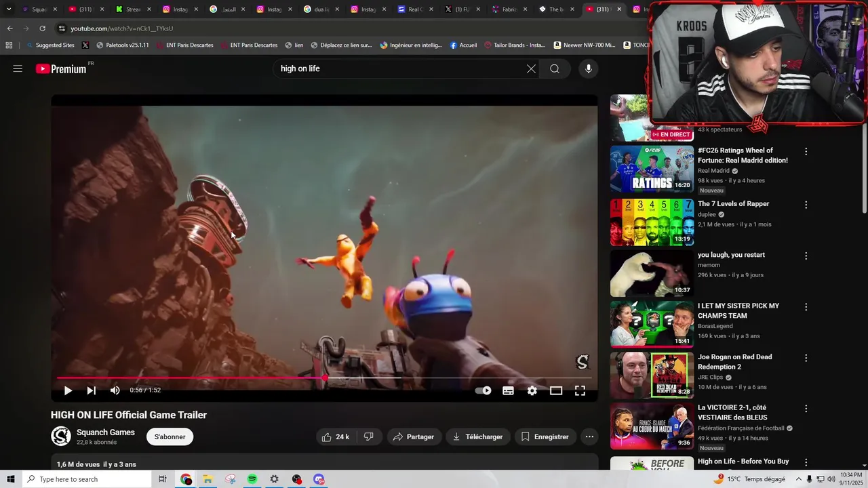Skip to the next video
The width and height of the screenshot is (868, 488).
tap(91, 390)
